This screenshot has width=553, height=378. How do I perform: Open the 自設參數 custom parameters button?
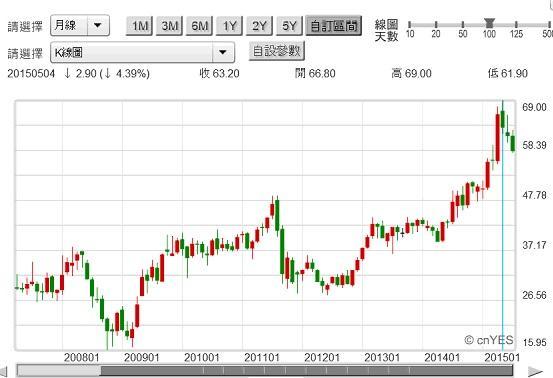(x=276, y=51)
